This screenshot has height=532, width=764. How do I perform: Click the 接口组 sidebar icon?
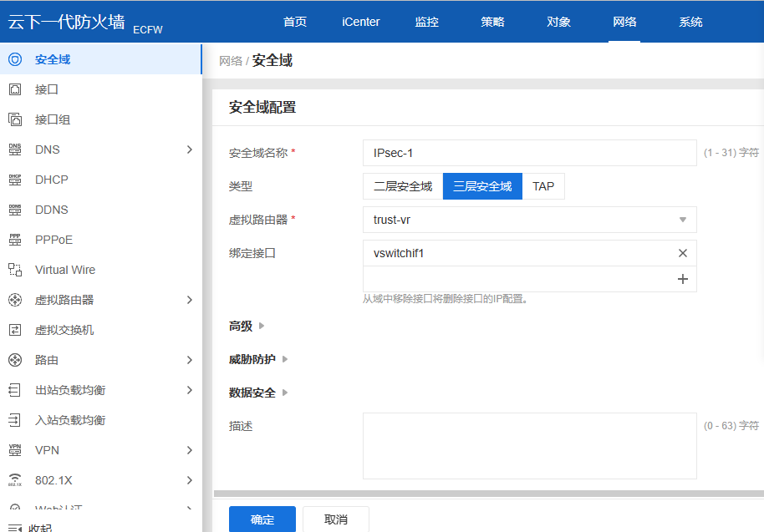pyautogui.click(x=15, y=119)
